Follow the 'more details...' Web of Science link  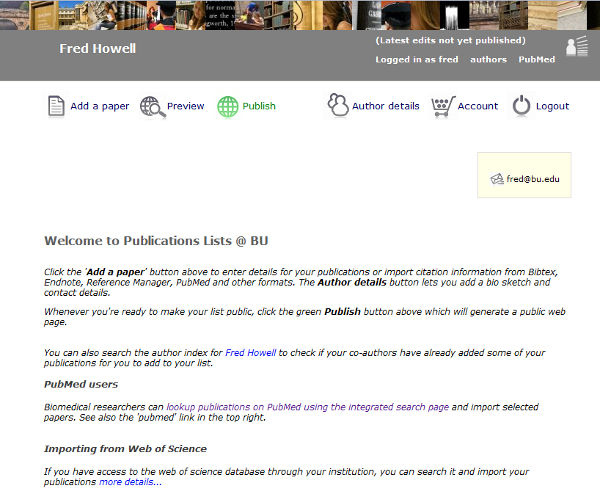click(x=130, y=482)
